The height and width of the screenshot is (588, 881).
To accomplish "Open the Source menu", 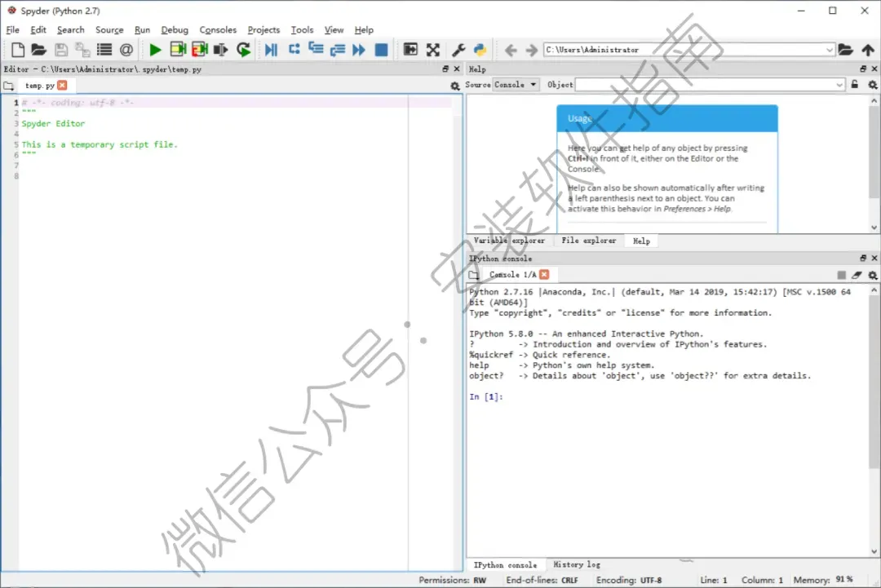I will point(109,29).
